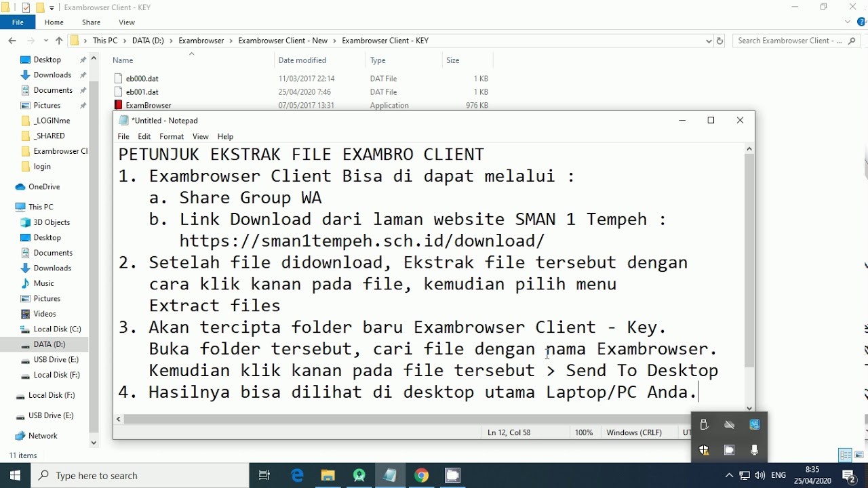
Task: Sort files by Type column header
Action: pyautogui.click(x=403, y=60)
